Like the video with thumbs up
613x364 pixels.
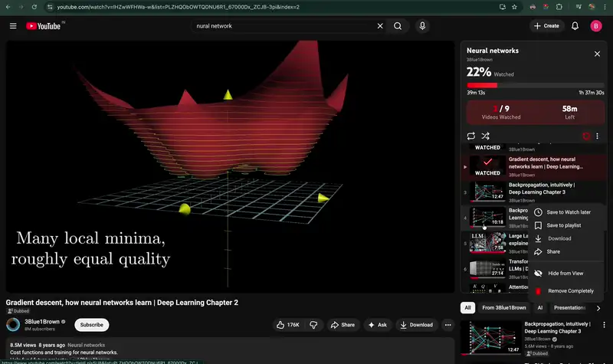(288, 325)
